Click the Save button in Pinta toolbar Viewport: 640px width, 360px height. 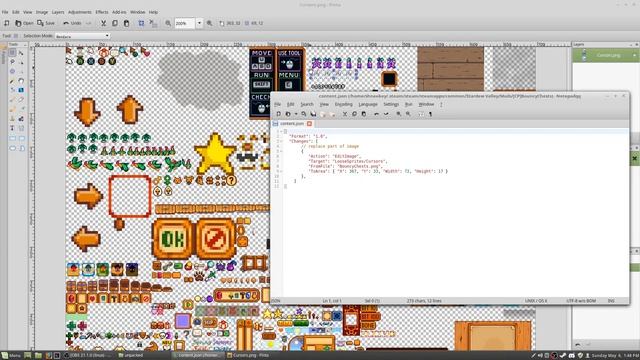pyautogui.click(x=46, y=23)
